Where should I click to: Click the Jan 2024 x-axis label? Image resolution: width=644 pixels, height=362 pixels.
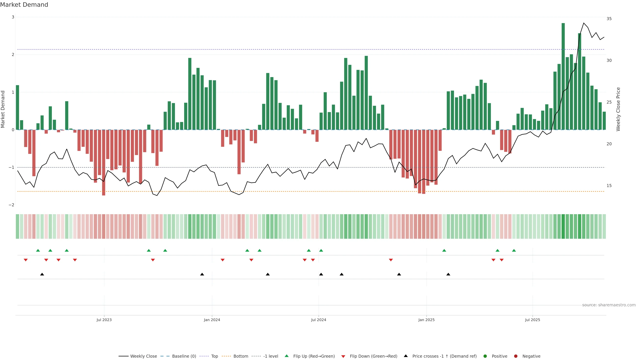[x=212, y=320]
